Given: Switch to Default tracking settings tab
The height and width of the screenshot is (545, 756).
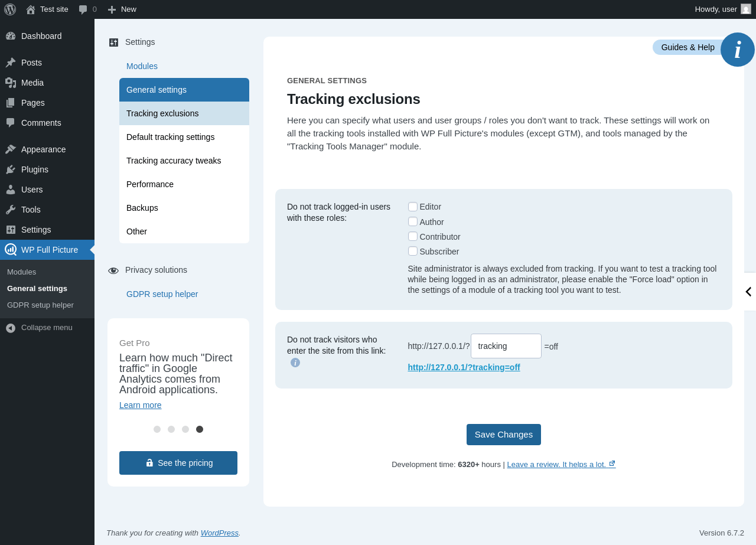Looking at the screenshot, I should (x=184, y=137).
